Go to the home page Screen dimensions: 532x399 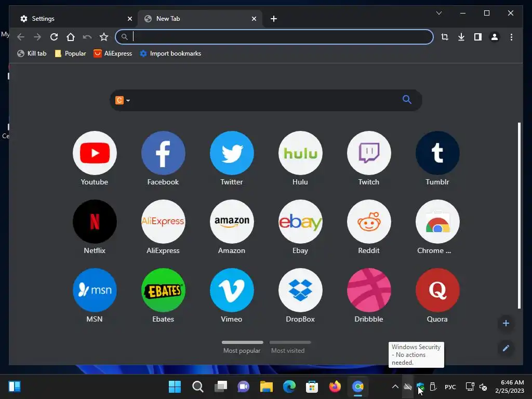tap(71, 37)
